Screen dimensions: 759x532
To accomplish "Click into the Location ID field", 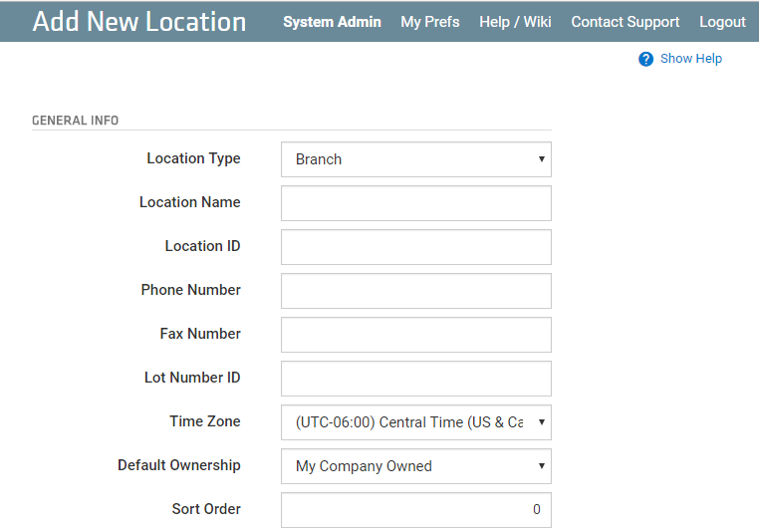I will coord(415,247).
